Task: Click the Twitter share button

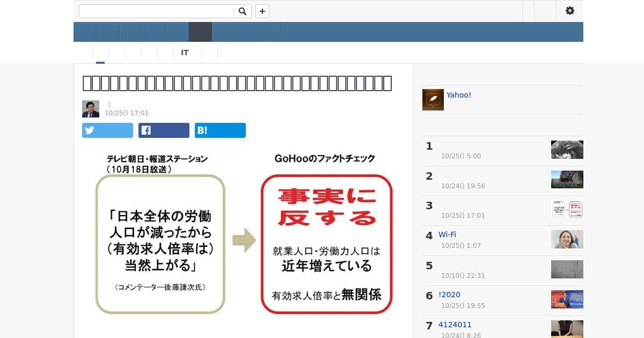Action: tap(107, 130)
